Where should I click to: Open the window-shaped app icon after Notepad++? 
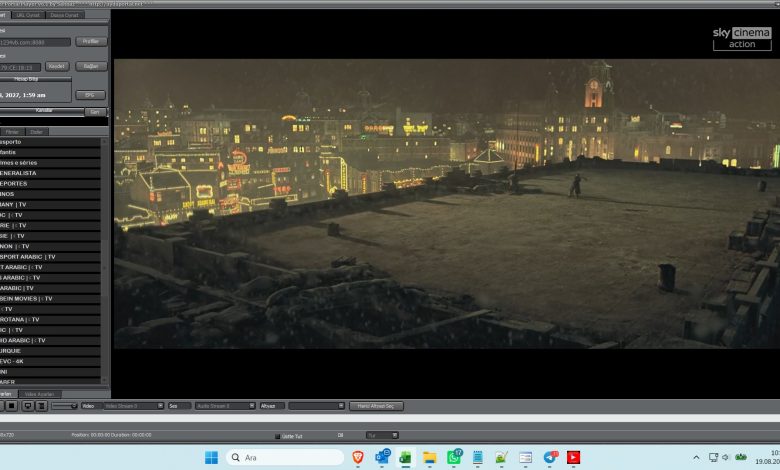(x=525, y=458)
